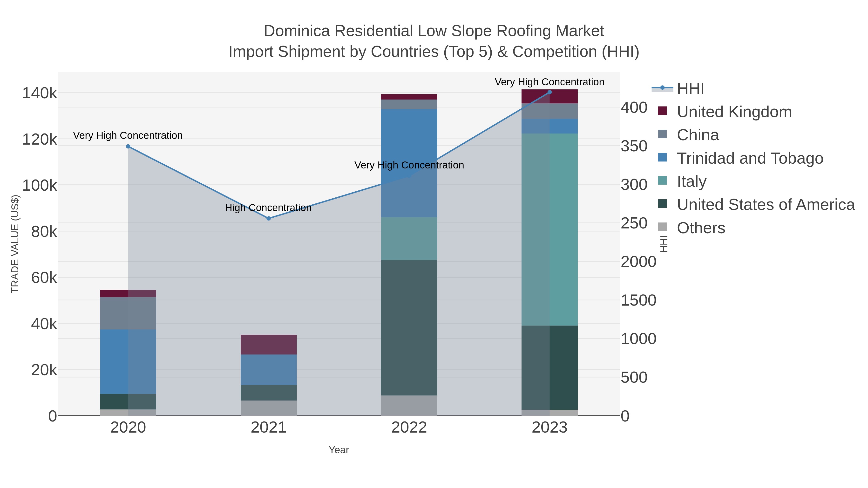Viewport: 868px width, 488px height.
Task: Click the 'Very High Concentration' annotation at 2022
Action: coord(409,165)
